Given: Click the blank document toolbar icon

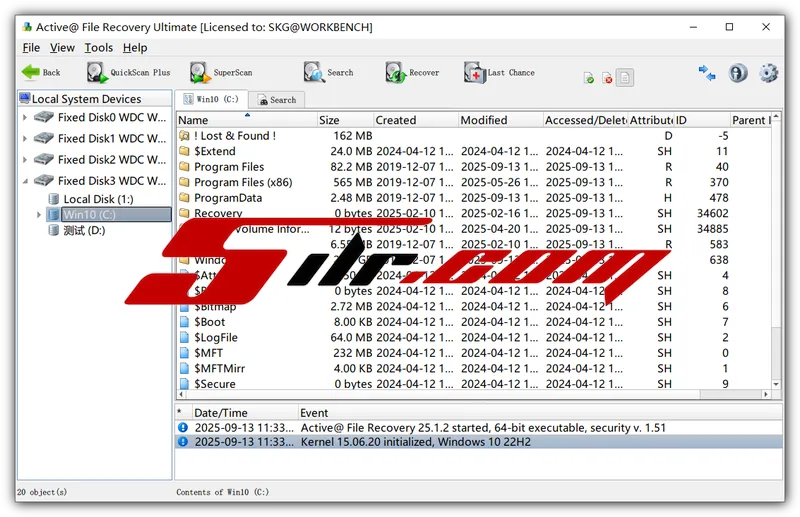Looking at the screenshot, I should tap(625, 78).
